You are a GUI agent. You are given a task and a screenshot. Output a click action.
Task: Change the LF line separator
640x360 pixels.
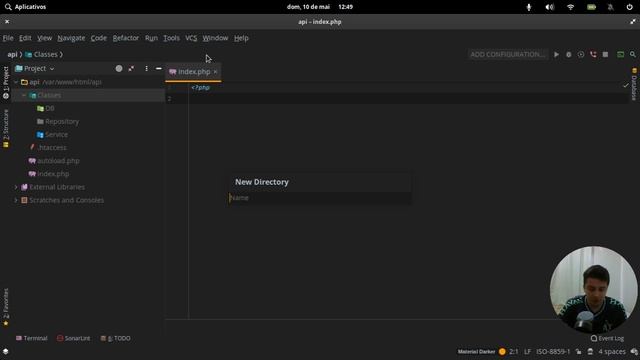527,351
